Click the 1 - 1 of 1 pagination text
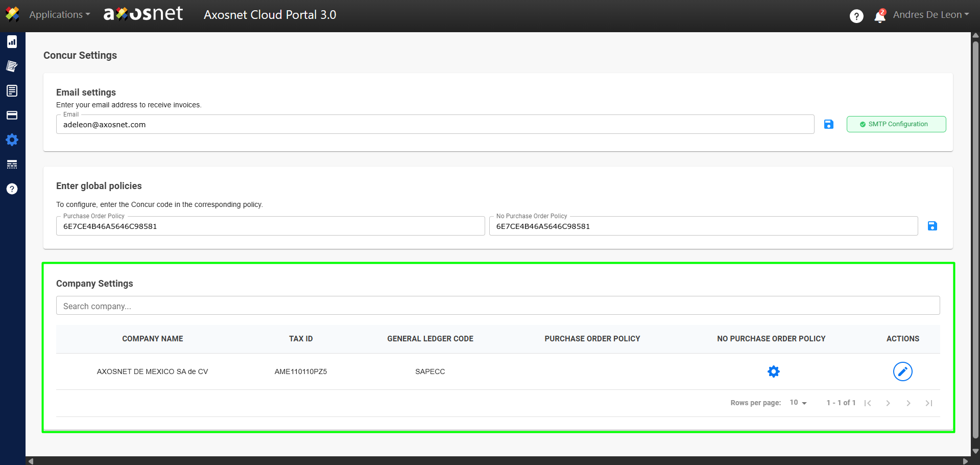This screenshot has height=465, width=980. 841,403
